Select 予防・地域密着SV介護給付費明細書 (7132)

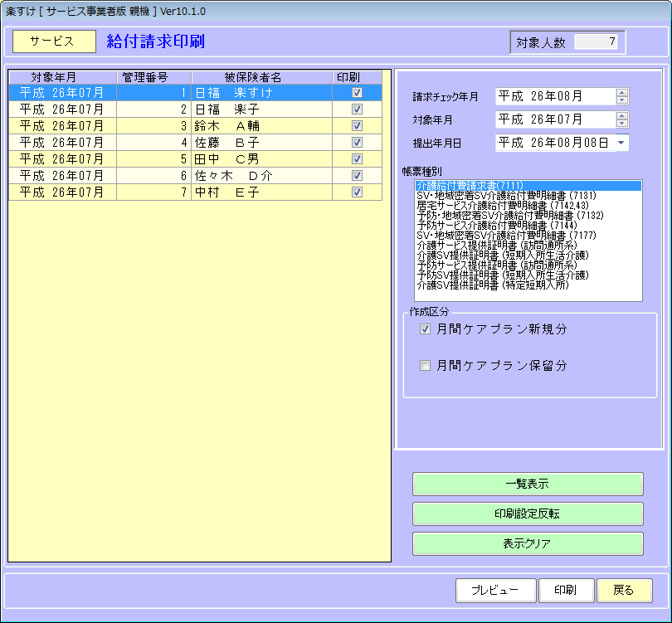tap(528, 216)
